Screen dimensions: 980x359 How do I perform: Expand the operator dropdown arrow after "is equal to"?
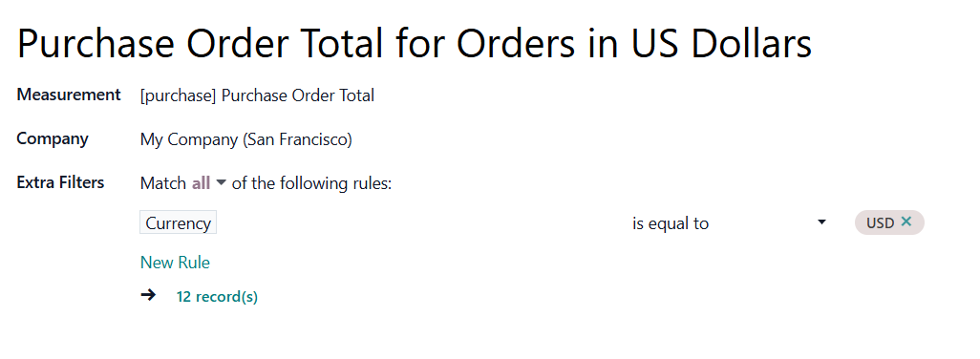pos(821,222)
